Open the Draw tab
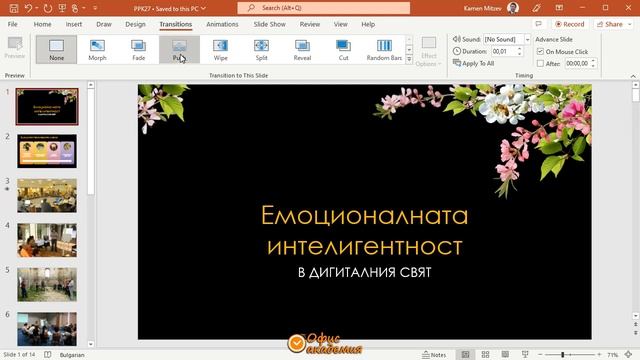The height and width of the screenshot is (360, 640). point(104,24)
